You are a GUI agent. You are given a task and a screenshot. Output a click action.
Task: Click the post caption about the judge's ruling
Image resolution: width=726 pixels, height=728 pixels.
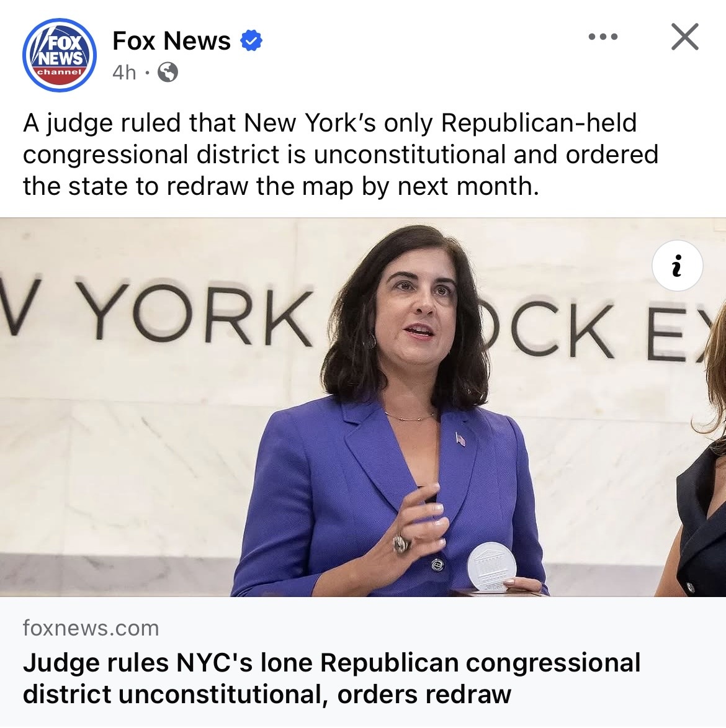click(341, 155)
